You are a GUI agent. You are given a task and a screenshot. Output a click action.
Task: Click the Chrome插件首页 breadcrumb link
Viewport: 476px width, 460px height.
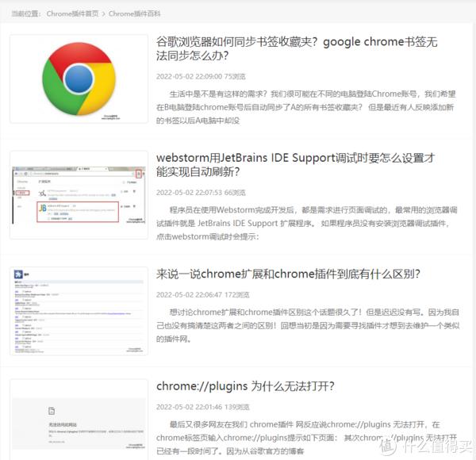click(x=72, y=13)
